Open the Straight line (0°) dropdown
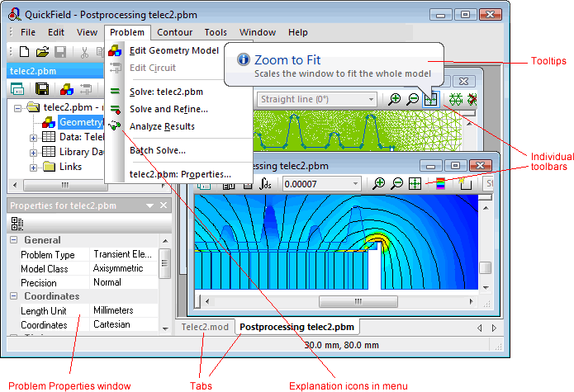The height and width of the screenshot is (392, 574). [371, 100]
